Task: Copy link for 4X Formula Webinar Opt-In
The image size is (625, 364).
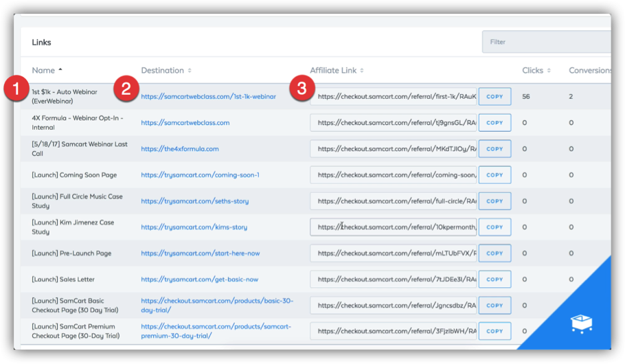Action: pos(495,123)
